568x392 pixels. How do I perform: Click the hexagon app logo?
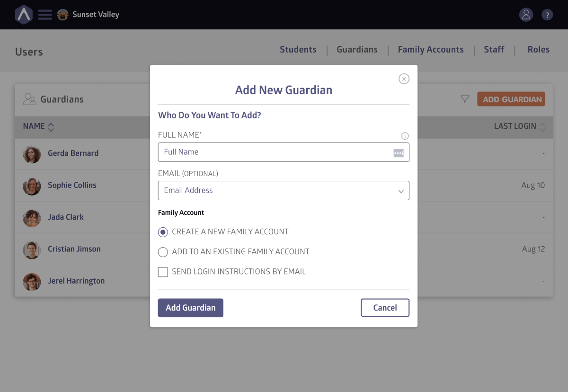[23, 15]
